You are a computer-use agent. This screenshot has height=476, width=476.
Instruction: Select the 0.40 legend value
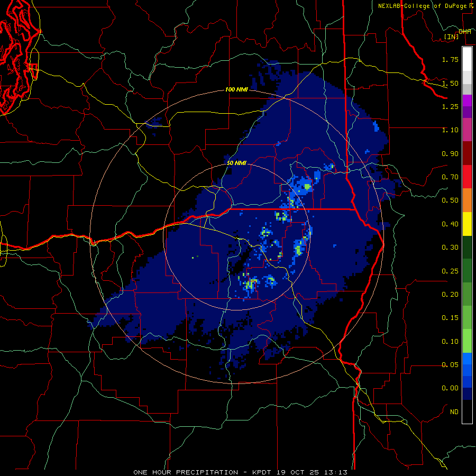coord(450,224)
